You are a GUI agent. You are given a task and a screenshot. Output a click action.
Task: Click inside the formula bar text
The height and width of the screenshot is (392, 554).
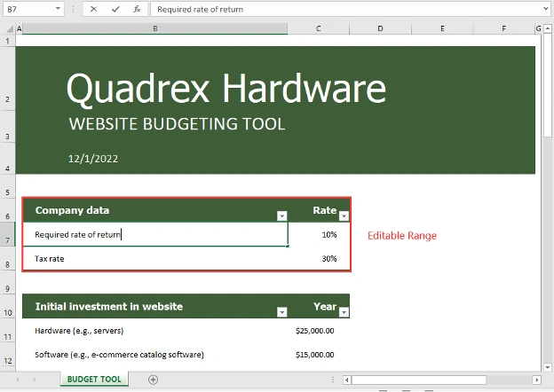(200, 10)
